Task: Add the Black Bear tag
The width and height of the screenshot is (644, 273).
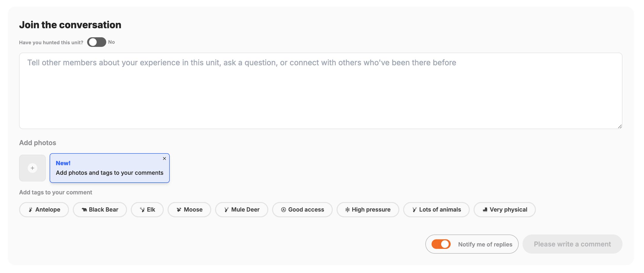Action: click(100, 210)
